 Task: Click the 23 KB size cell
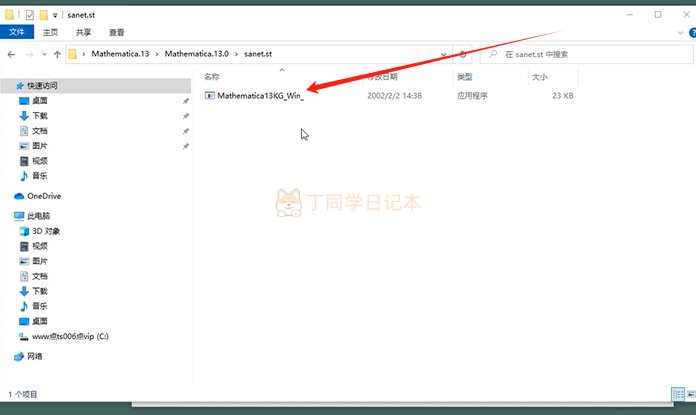pos(562,95)
